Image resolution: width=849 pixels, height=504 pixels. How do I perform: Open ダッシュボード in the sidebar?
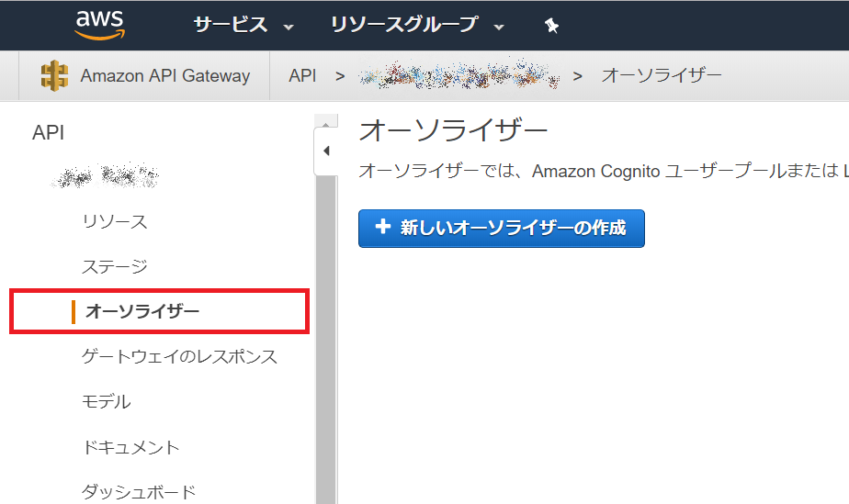pos(139,492)
